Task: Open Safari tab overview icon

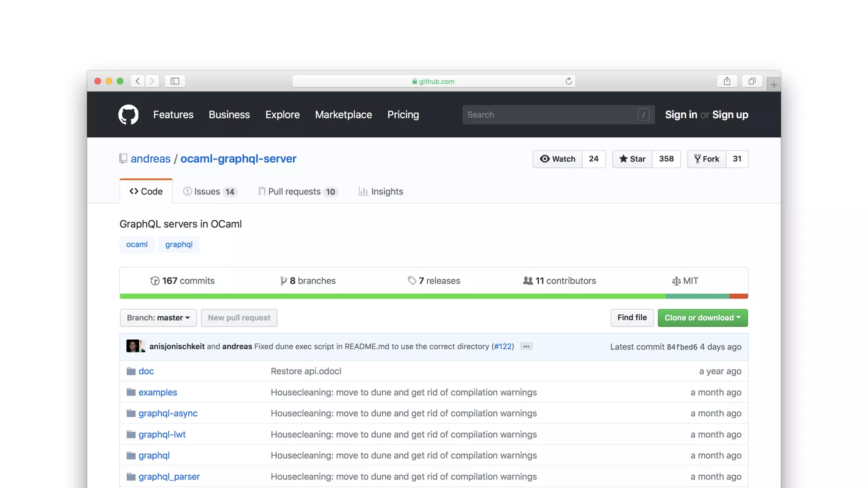Action: [752, 81]
